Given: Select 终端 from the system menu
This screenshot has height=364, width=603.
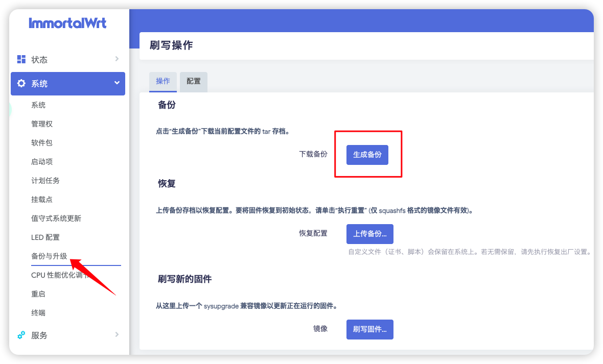Looking at the screenshot, I should (38, 313).
